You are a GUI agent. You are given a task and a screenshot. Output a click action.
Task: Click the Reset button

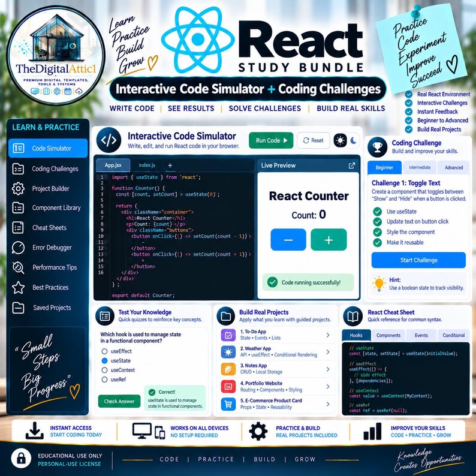coord(314,140)
